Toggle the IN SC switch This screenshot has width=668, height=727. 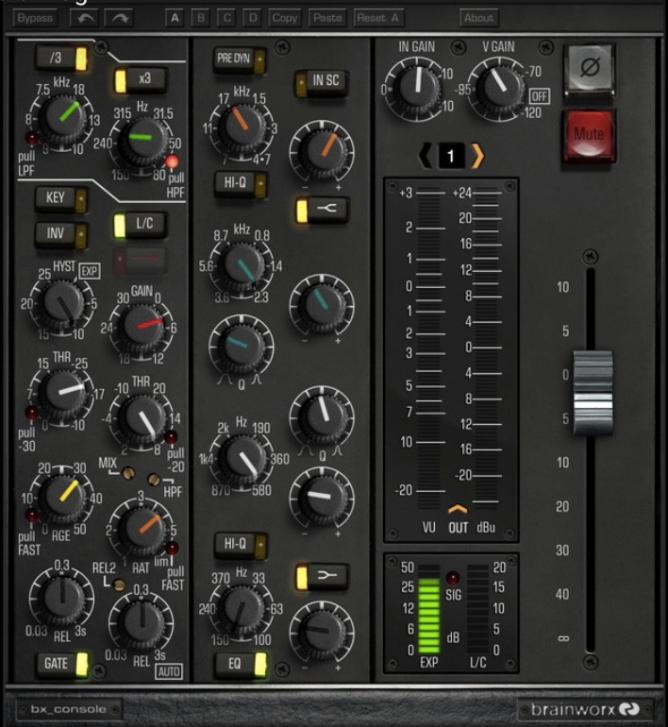click(x=321, y=82)
